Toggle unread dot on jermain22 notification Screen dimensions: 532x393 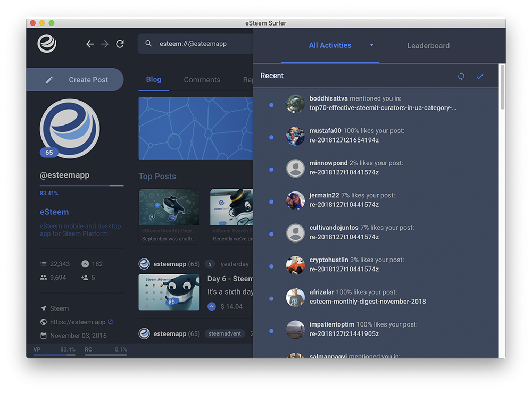coord(271,202)
